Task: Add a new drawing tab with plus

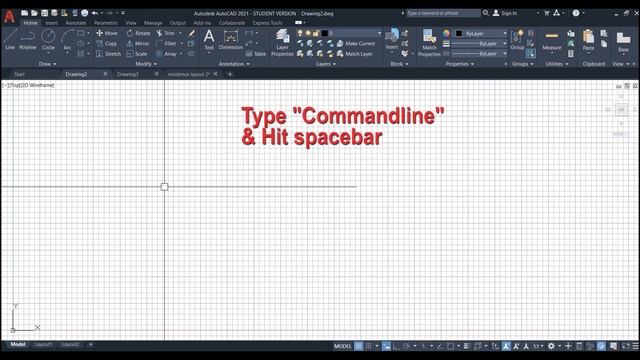Action: coord(230,74)
